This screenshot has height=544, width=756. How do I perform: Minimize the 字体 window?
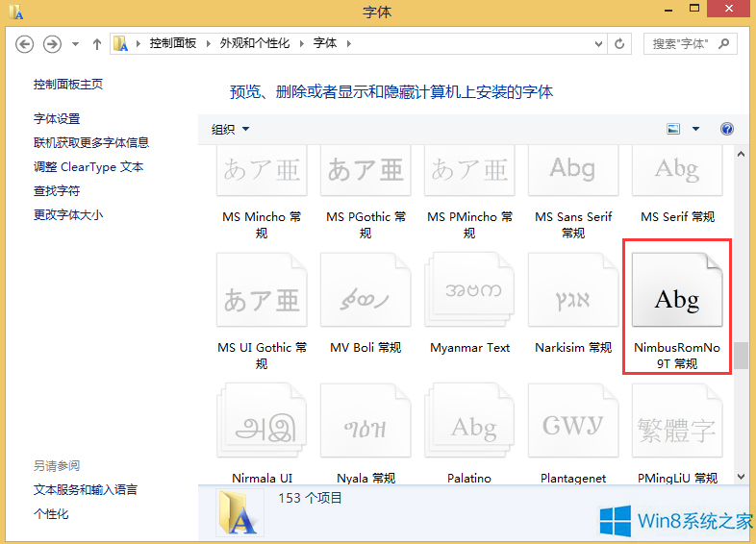[668, 10]
